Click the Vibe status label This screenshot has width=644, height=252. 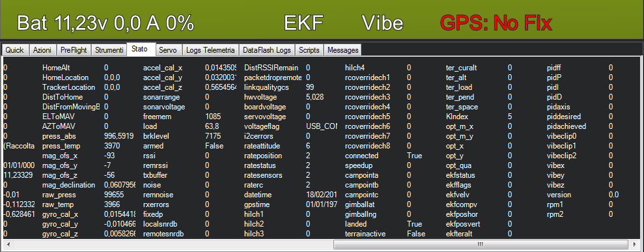382,23
